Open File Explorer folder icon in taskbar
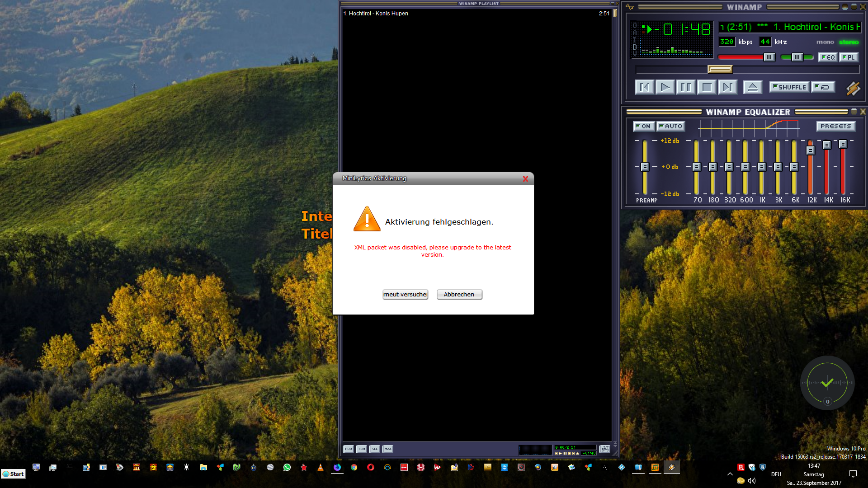This screenshot has width=868, height=488. tap(203, 467)
